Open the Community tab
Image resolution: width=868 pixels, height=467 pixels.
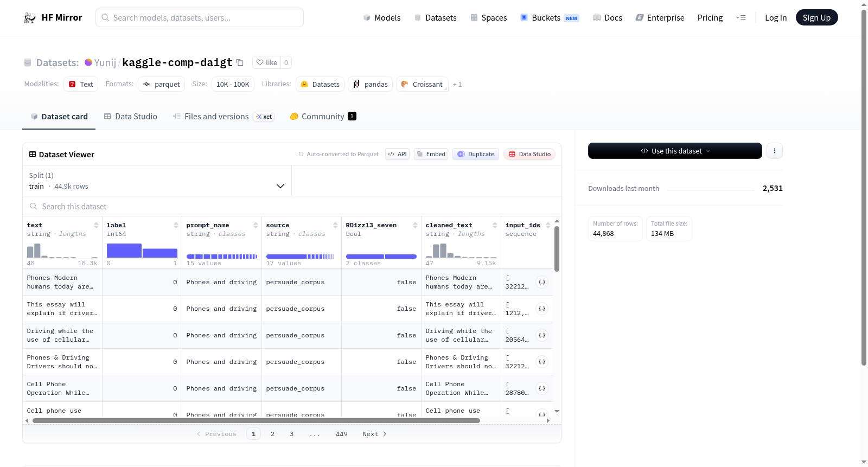(x=323, y=117)
